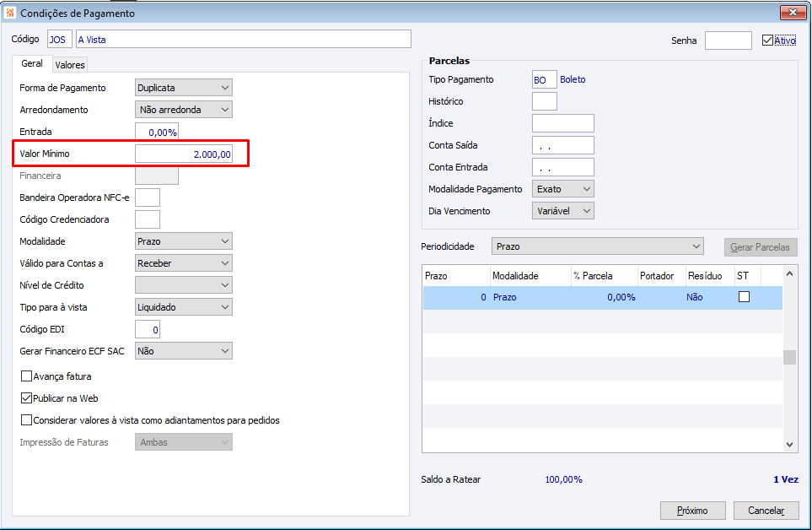This screenshot has width=812, height=530.
Task: Check Considerar valores à vista como adiantamentos
Action: tap(26, 419)
